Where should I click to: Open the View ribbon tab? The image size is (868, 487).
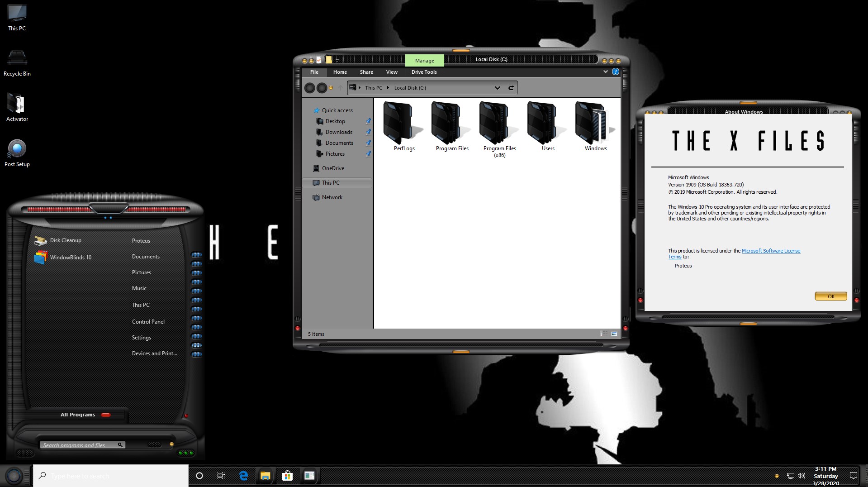(392, 72)
